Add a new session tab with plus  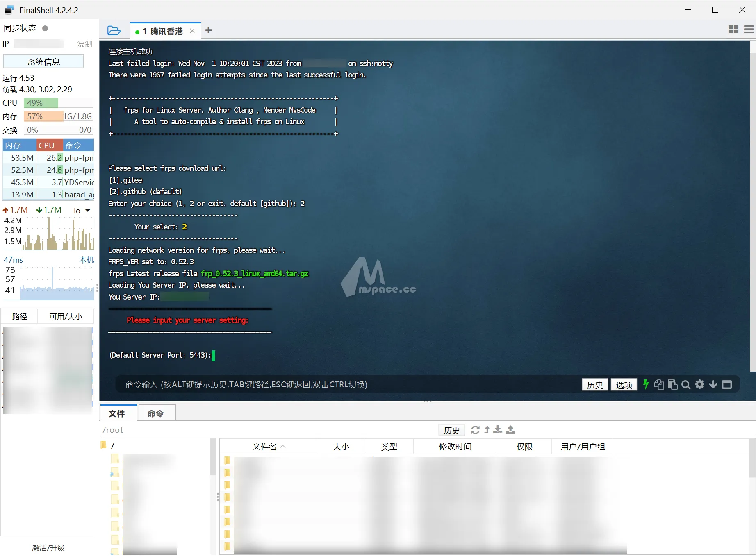209,30
